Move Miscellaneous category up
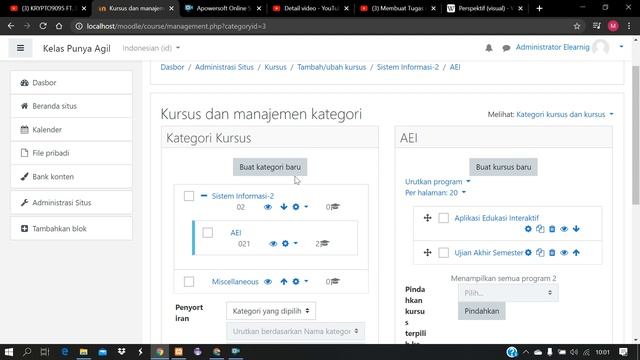 (284, 282)
